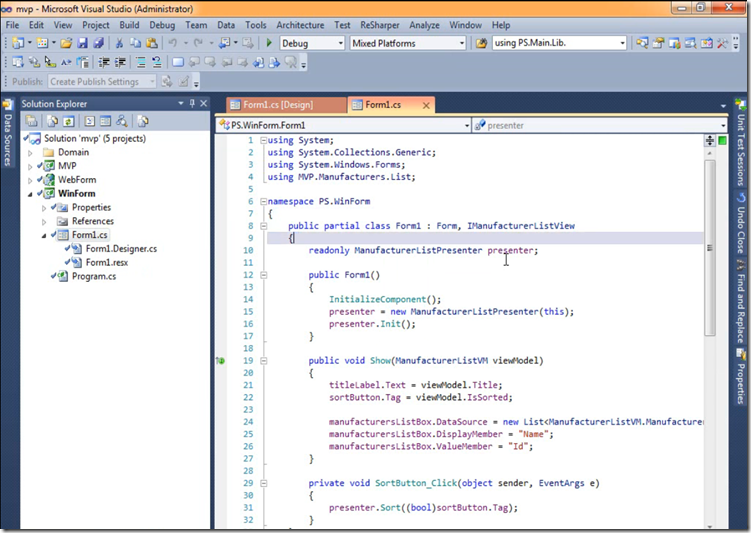This screenshot has width=751, height=533.
Task: Collapse the namespace PS.WinForm code block
Action: (263, 202)
